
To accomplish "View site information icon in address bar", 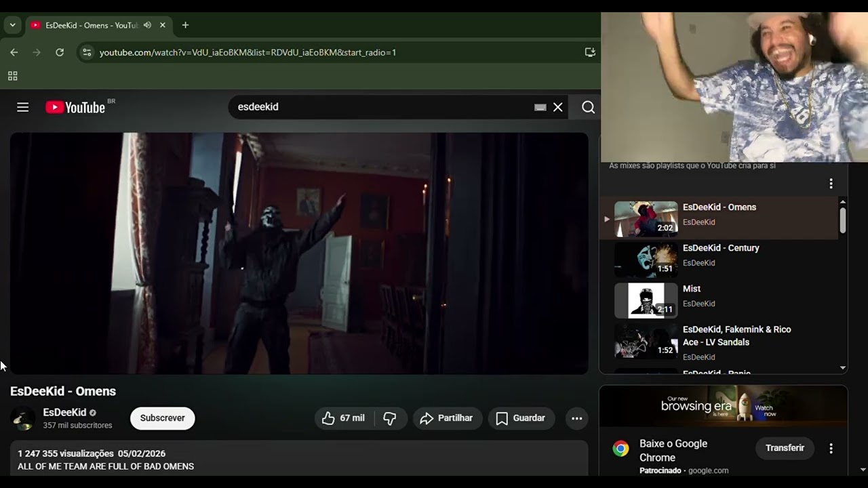I will click(x=86, y=52).
